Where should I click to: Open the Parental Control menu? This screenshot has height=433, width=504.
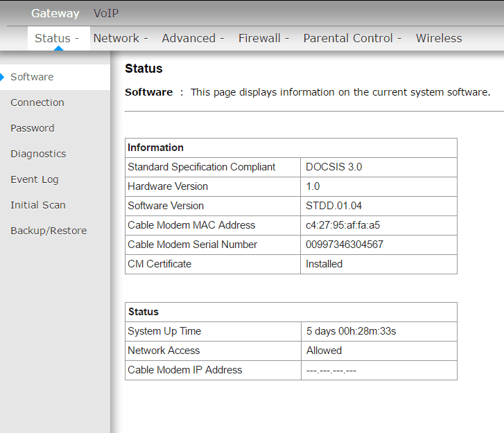[352, 39]
